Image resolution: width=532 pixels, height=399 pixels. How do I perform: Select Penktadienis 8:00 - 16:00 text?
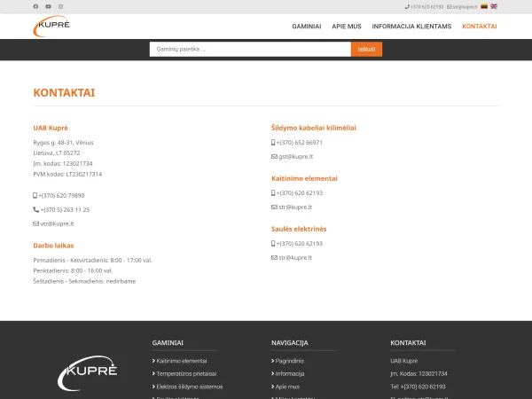73,270
